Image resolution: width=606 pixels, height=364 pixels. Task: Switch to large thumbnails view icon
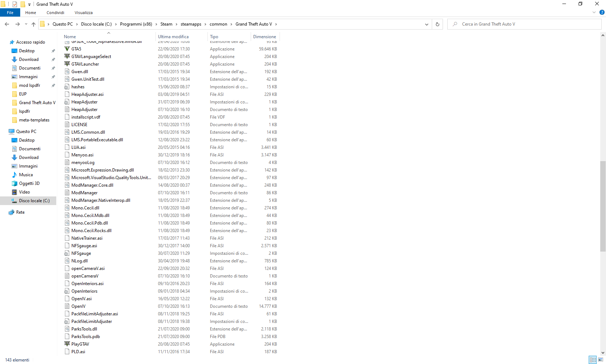click(601, 360)
